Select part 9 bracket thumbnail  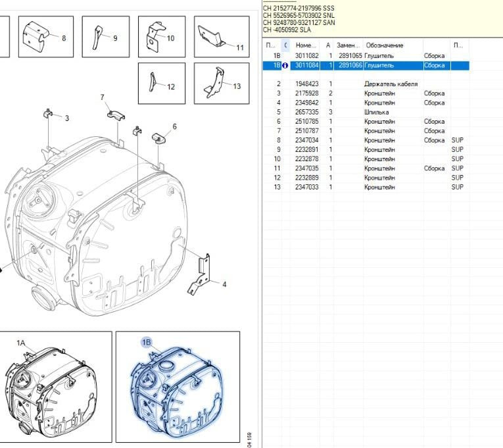[x=105, y=36]
